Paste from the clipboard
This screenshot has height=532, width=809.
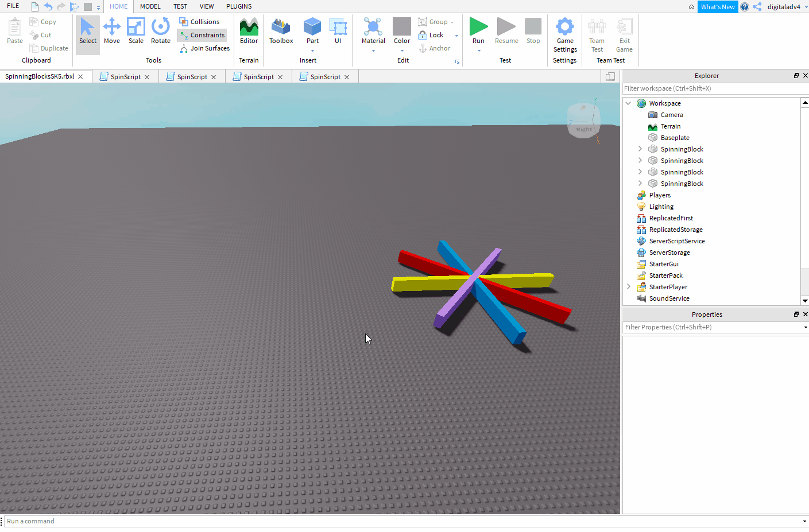[x=15, y=31]
